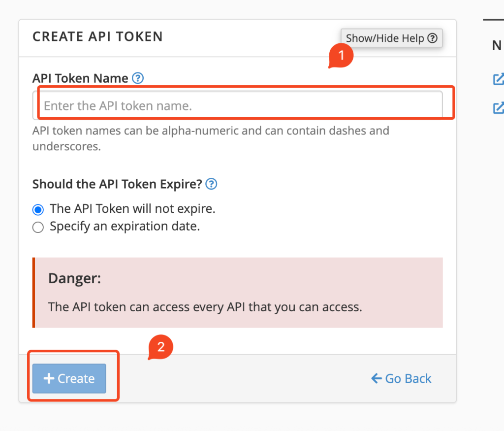Click the pink Danger alert box
The image size is (504, 431).
(x=238, y=293)
